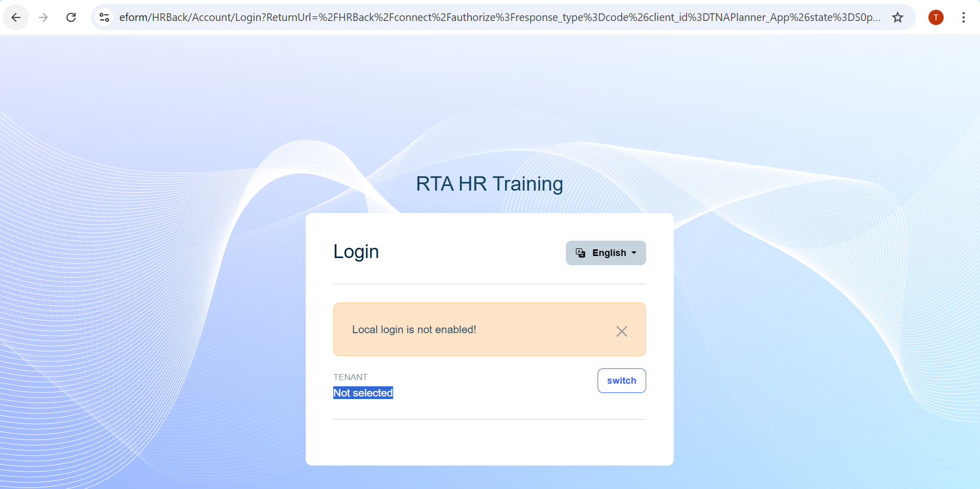Click the browser back arrow

[16, 17]
